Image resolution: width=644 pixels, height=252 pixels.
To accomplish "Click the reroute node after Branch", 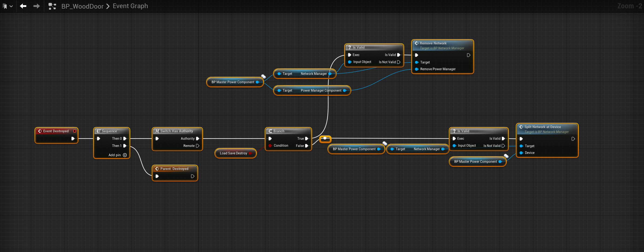I will coord(325,138).
